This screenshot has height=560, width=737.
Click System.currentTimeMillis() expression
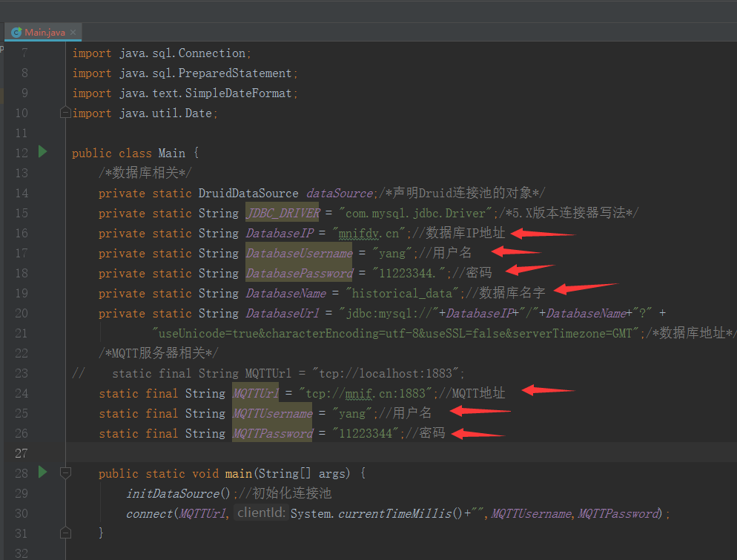[x=377, y=513]
